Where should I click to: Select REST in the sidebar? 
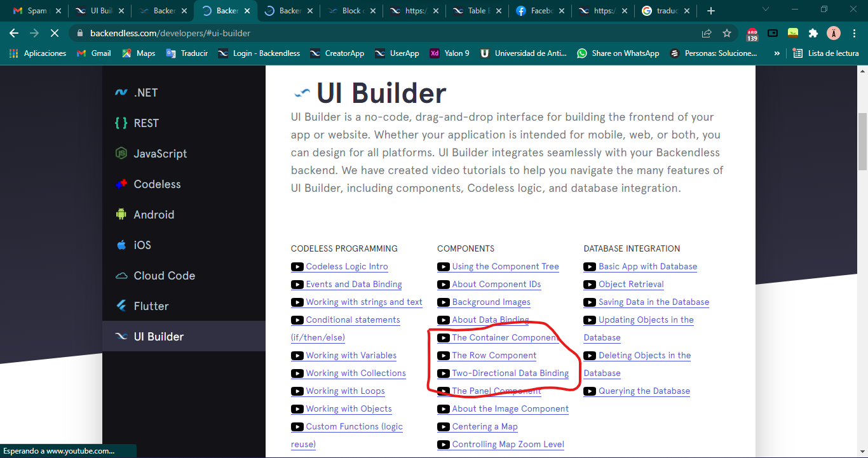[184, 123]
